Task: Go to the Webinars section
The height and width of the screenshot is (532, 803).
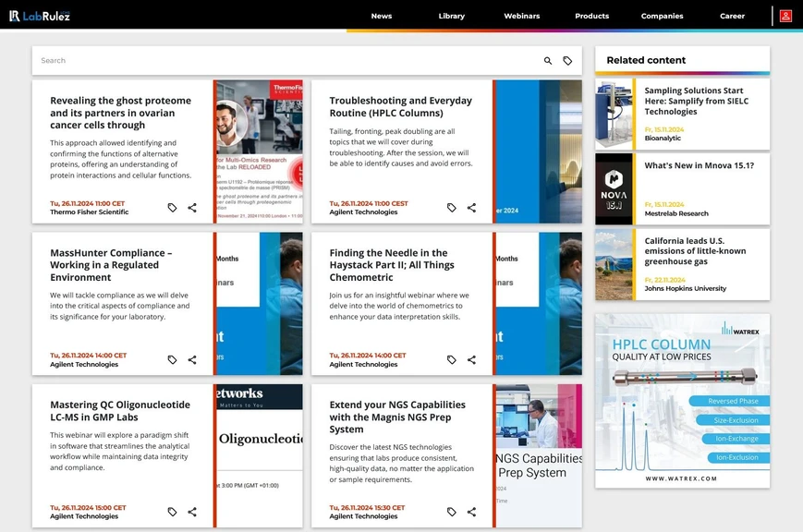Action: coord(522,16)
